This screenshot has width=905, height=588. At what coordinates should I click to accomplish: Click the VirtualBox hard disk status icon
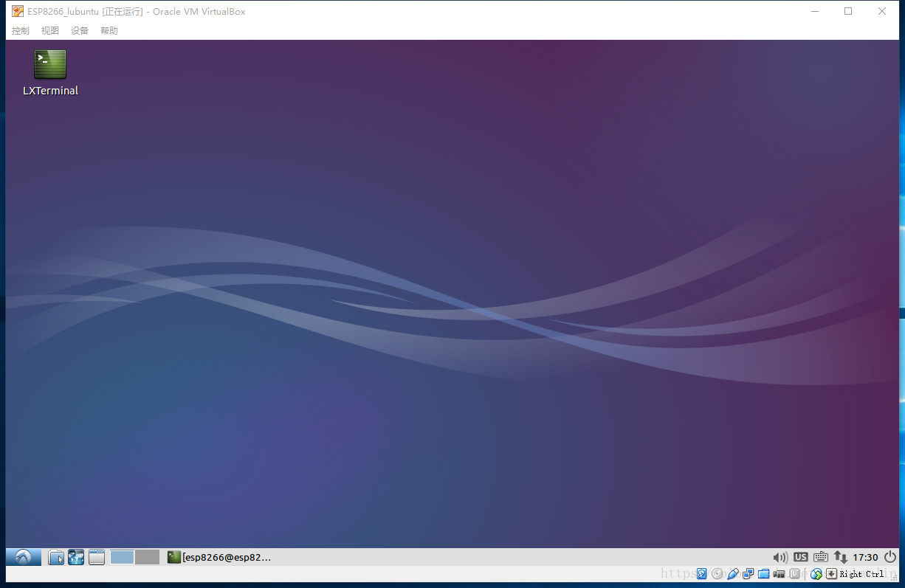701,573
